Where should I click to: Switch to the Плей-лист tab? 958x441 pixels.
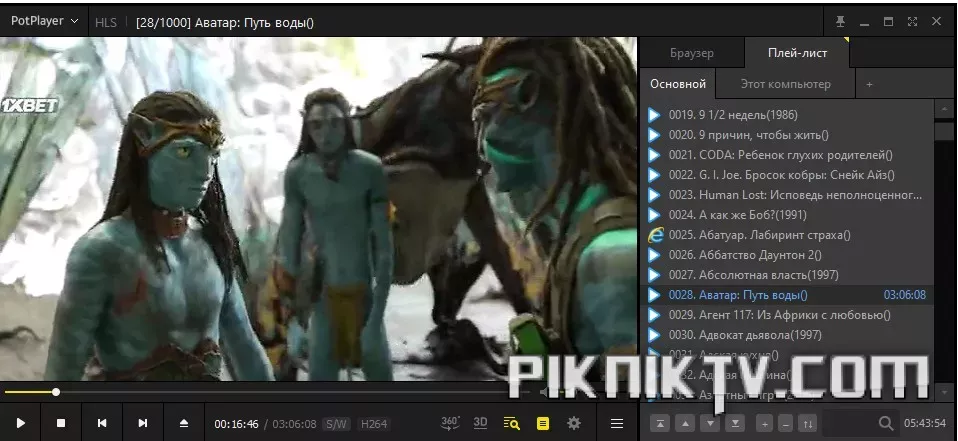pyautogui.click(x=797, y=53)
